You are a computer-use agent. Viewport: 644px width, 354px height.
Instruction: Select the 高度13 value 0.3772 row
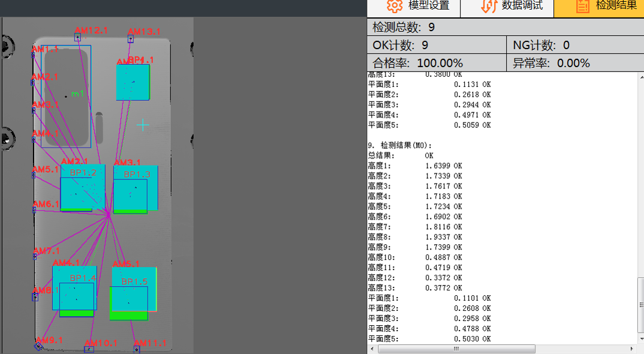415,288
